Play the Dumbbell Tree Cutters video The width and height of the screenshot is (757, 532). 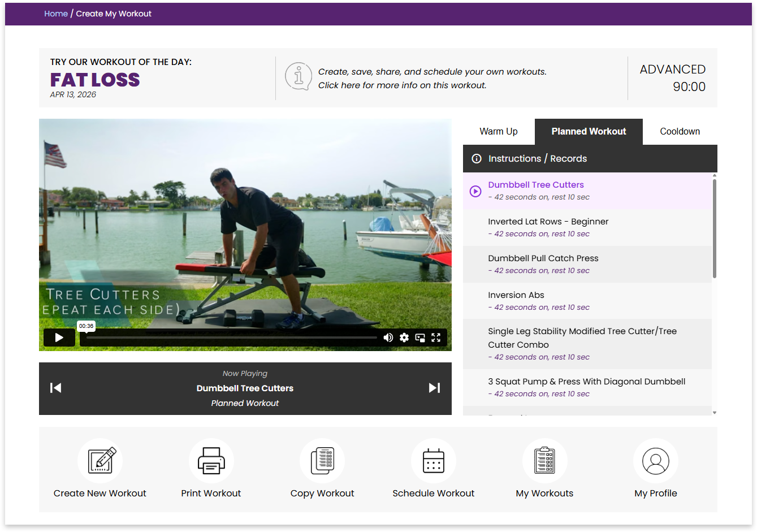(x=59, y=338)
